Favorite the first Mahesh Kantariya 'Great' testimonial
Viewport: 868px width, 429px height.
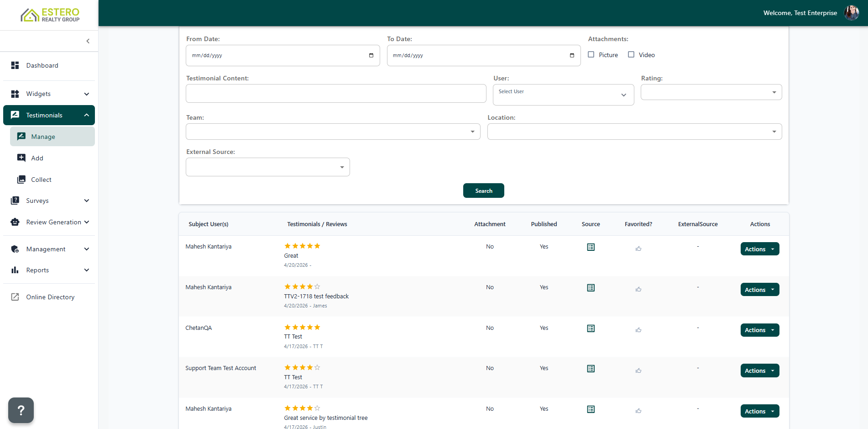pyautogui.click(x=638, y=249)
